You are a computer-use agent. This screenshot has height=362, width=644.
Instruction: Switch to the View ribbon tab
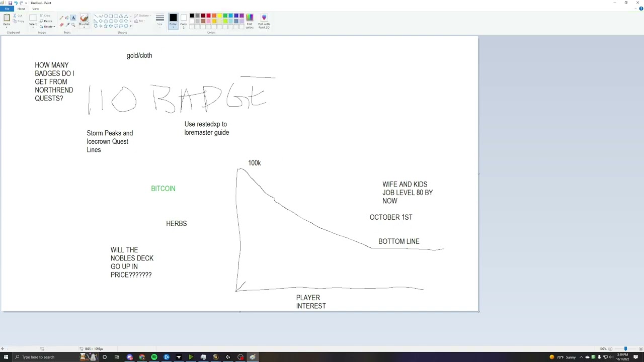click(35, 9)
